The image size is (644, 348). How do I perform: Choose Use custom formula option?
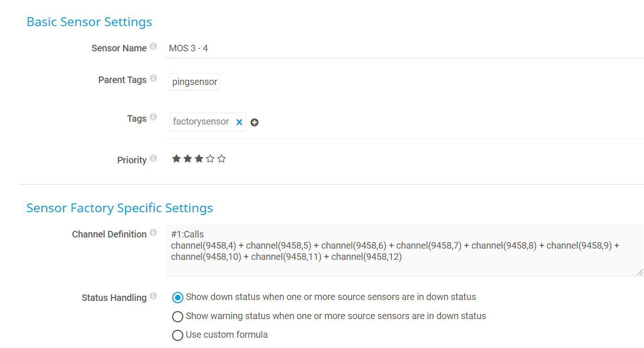[177, 335]
